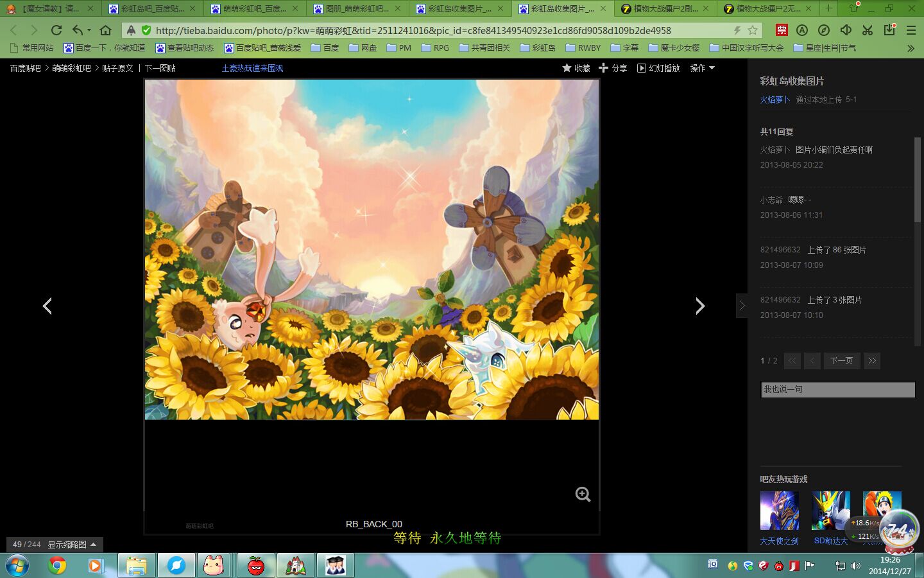Screen dimensions: 924x578
Task: Jump to last comments page with double arrow
Action: coord(872,361)
